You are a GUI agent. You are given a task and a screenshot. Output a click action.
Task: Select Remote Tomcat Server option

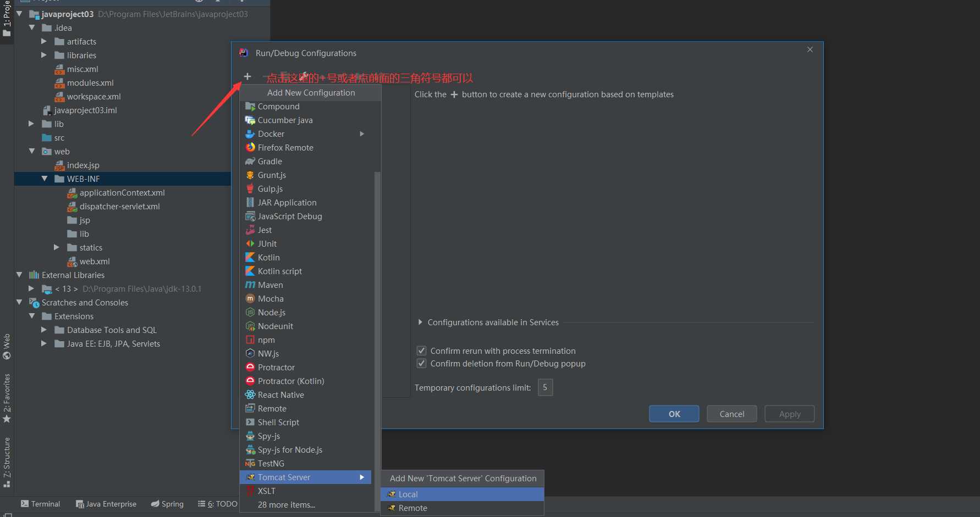462,508
